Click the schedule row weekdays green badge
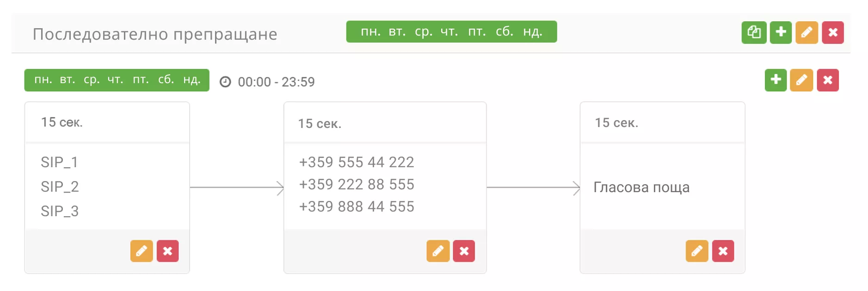Viewport: 868px width, 291px height. point(117,80)
